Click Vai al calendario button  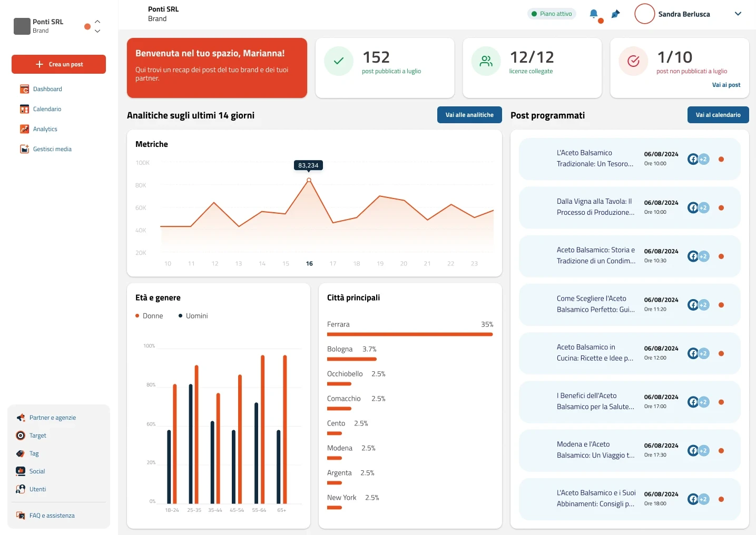click(x=718, y=115)
